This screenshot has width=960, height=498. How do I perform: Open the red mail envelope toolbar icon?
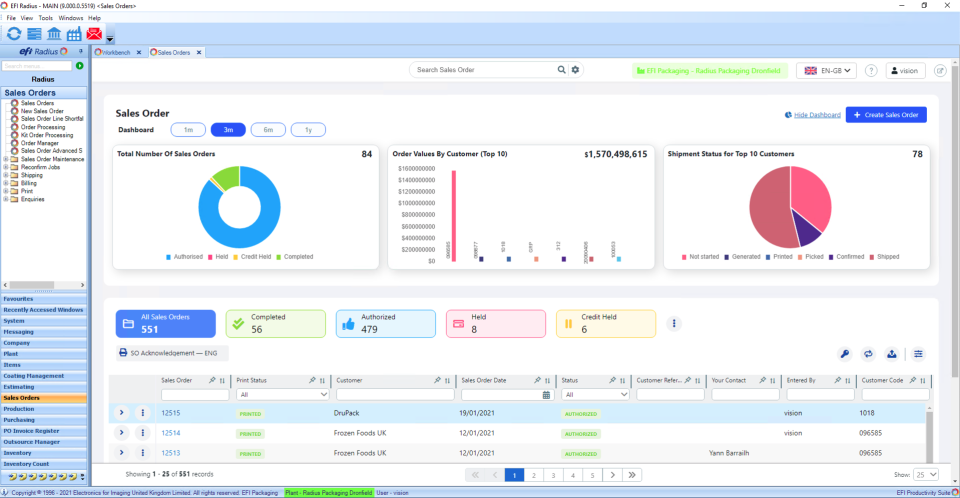click(94, 34)
